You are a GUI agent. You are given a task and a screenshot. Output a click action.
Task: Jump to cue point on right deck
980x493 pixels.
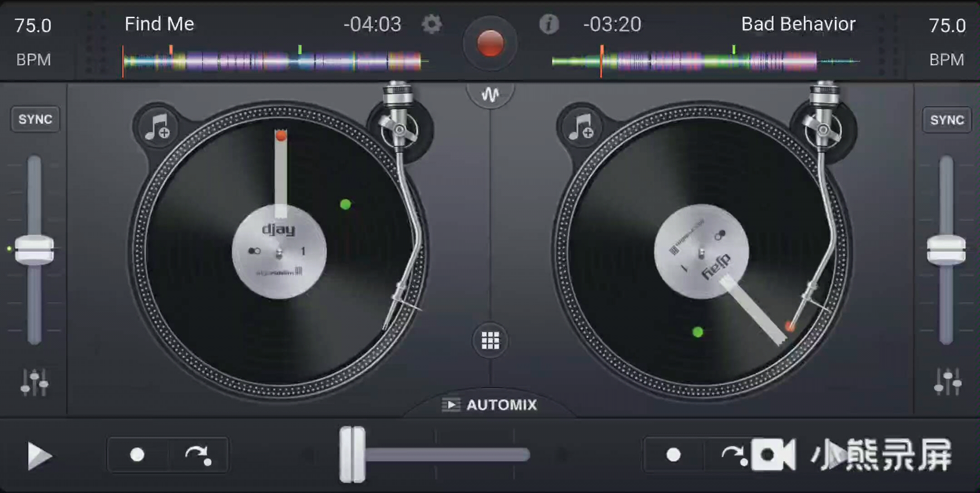(x=733, y=454)
